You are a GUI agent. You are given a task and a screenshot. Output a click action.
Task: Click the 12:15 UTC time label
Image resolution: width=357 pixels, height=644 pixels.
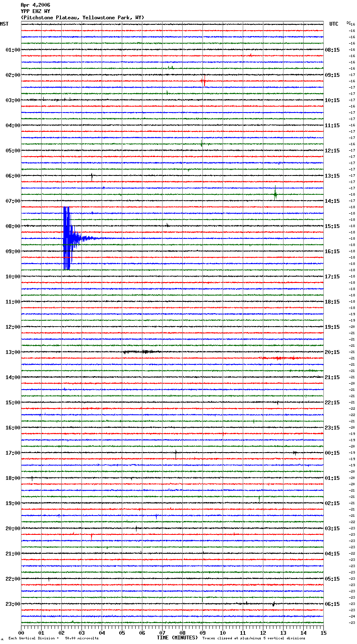pyautogui.click(x=332, y=151)
